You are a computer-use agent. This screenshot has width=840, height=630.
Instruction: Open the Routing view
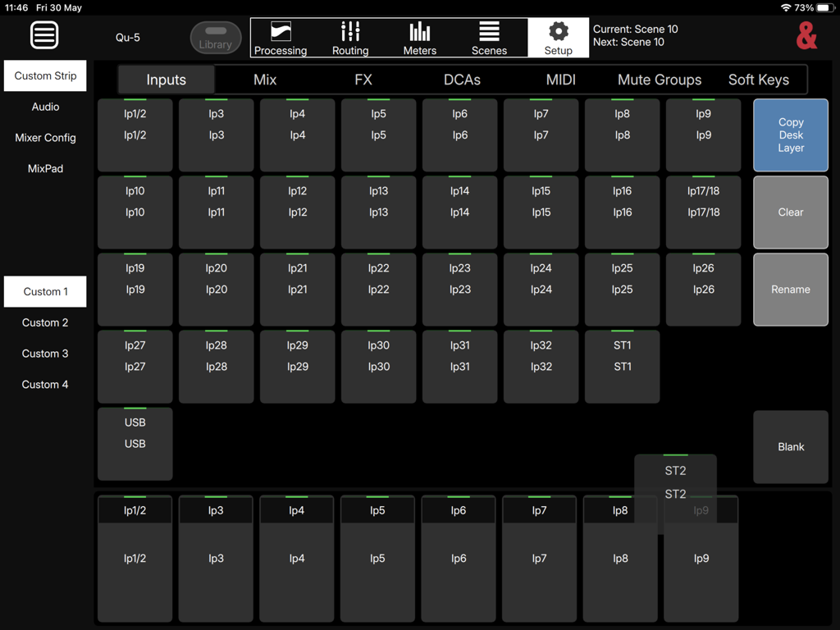coord(349,38)
